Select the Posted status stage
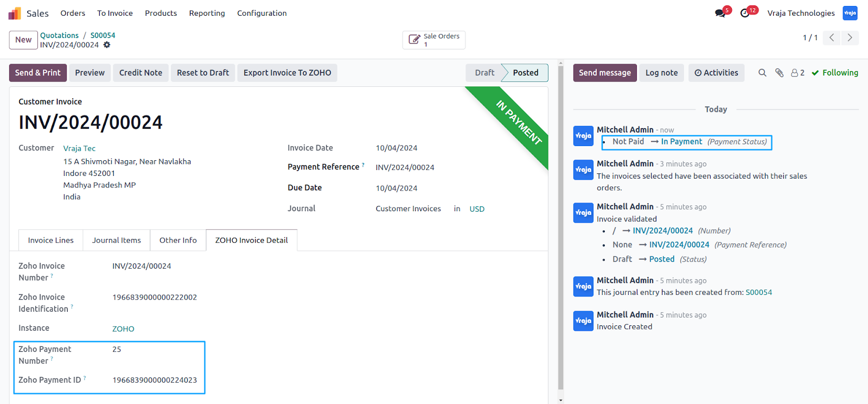 tap(525, 73)
